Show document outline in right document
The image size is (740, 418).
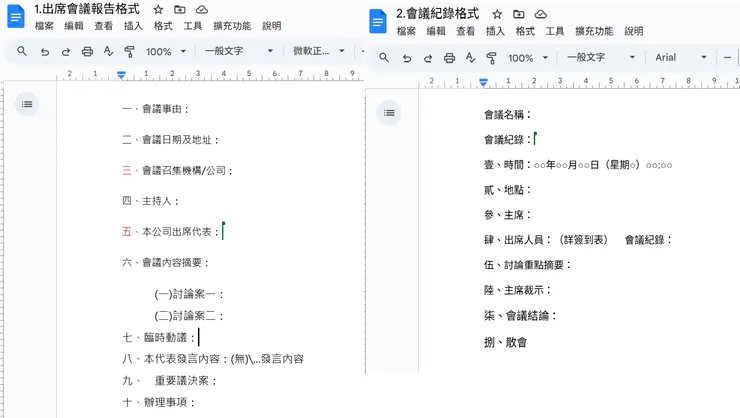click(x=389, y=112)
